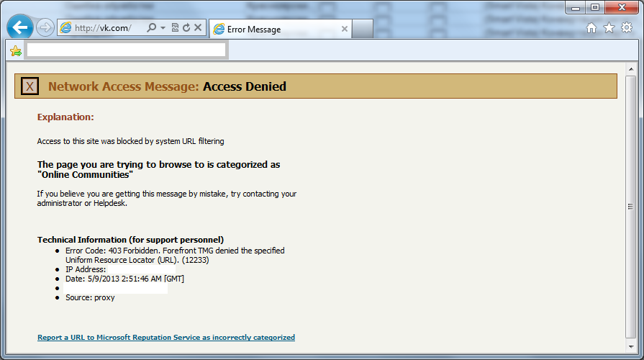Image resolution: width=644 pixels, height=360 pixels.
Task: Click the search magnifier in address bar
Action: [x=151, y=28]
